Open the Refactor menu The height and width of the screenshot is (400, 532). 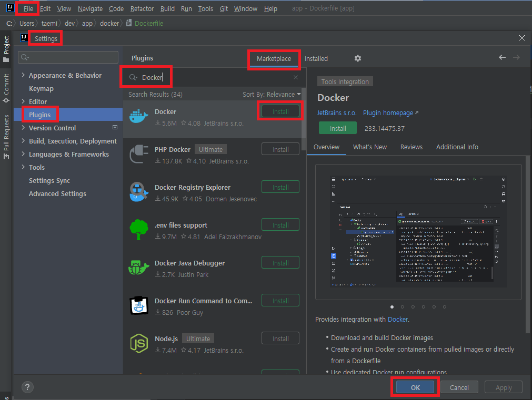click(142, 8)
